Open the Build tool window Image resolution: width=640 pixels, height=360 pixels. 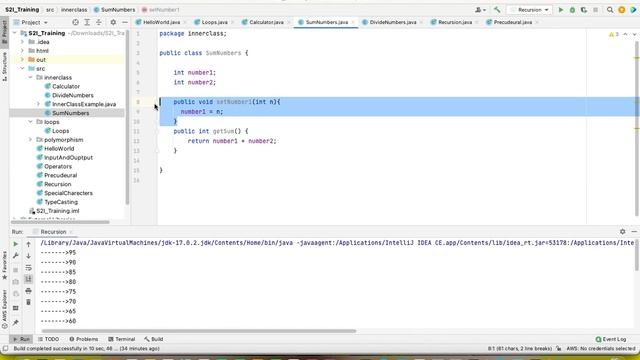(x=153, y=339)
